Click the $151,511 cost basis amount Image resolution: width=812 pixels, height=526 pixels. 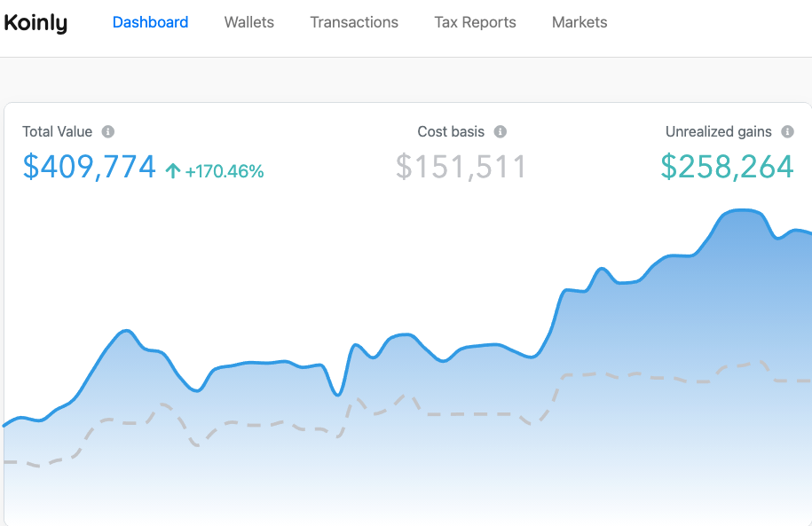pos(461,167)
